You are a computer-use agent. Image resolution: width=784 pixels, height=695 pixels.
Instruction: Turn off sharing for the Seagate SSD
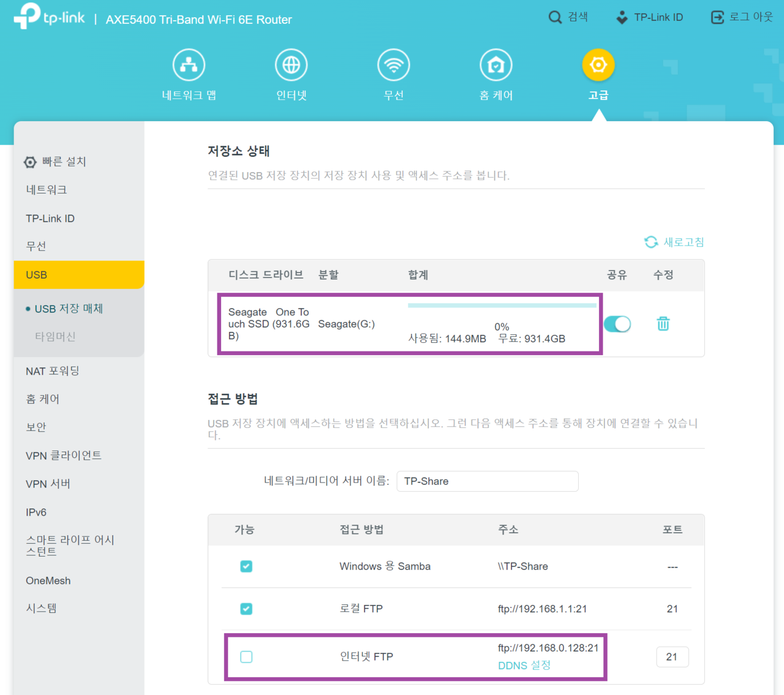(x=617, y=324)
